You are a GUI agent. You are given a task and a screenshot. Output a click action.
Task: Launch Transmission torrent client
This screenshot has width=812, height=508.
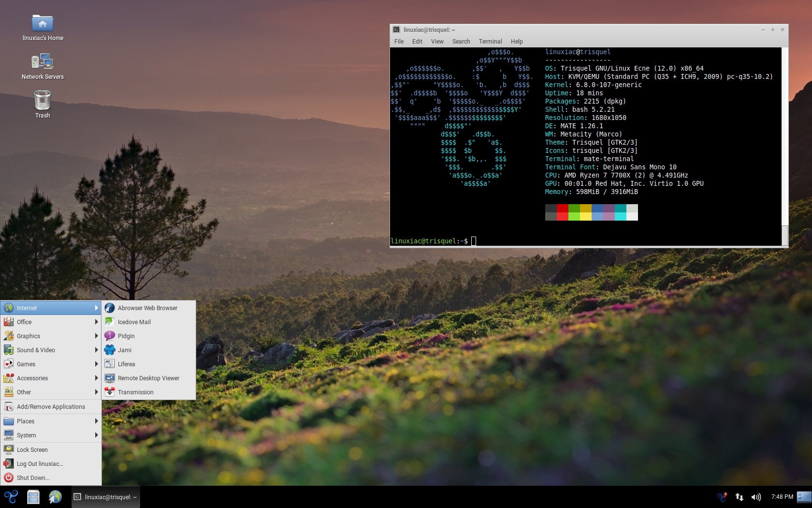coord(135,392)
